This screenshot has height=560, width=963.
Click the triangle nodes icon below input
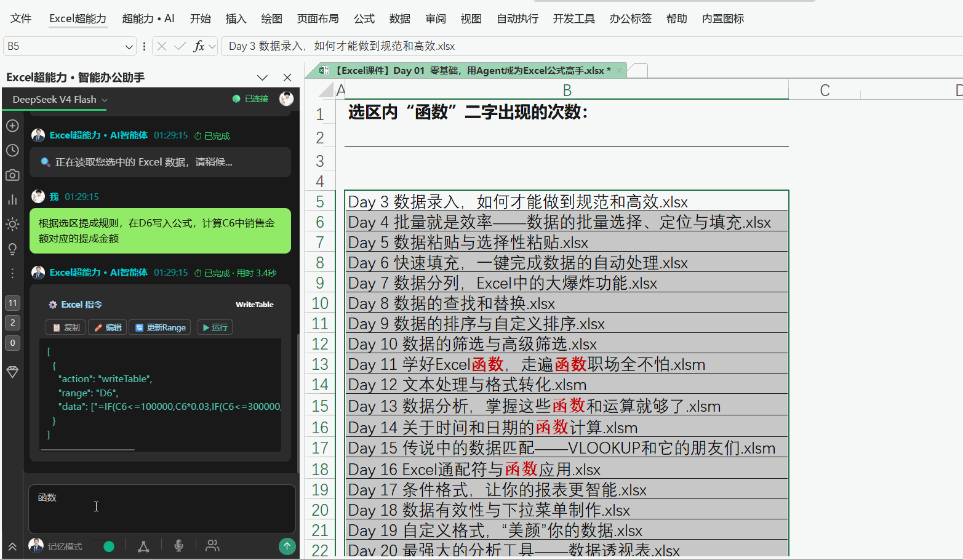tap(143, 546)
